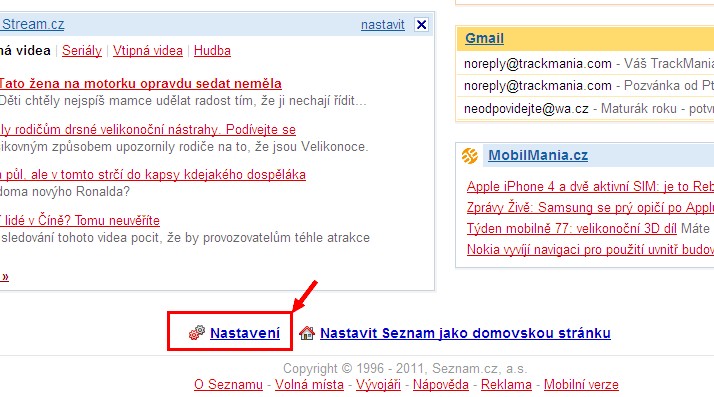Open the noreply@trackmania.com Pozvánka email

tap(589, 85)
